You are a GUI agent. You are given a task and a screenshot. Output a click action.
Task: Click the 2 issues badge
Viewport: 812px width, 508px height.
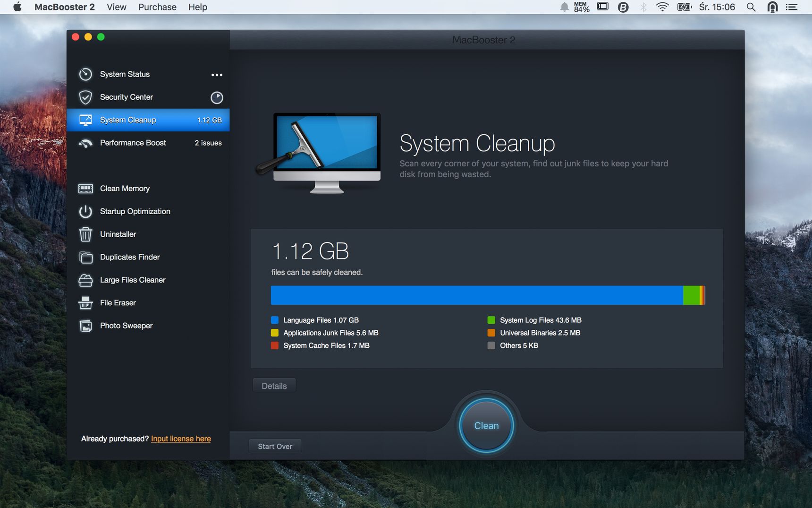pyautogui.click(x=208, y=143)
